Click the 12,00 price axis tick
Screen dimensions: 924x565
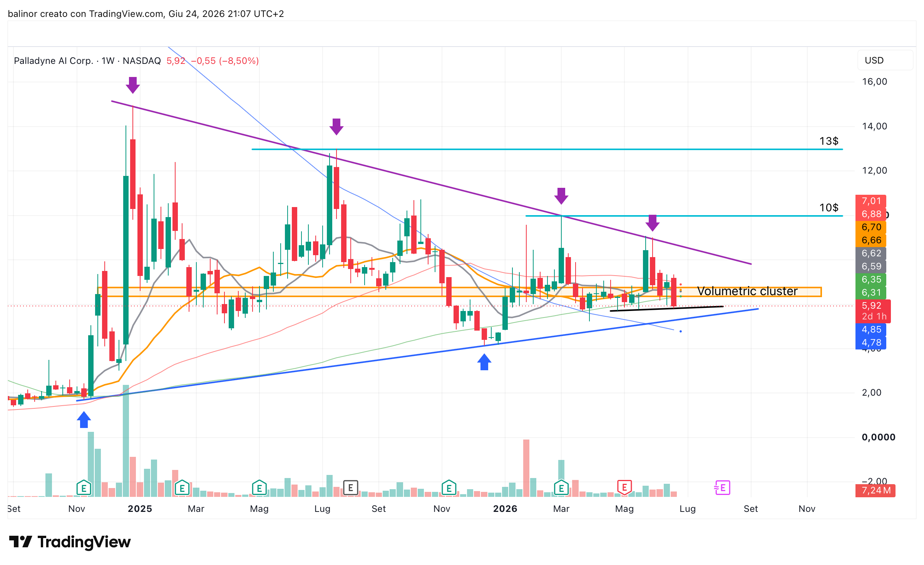874,171
